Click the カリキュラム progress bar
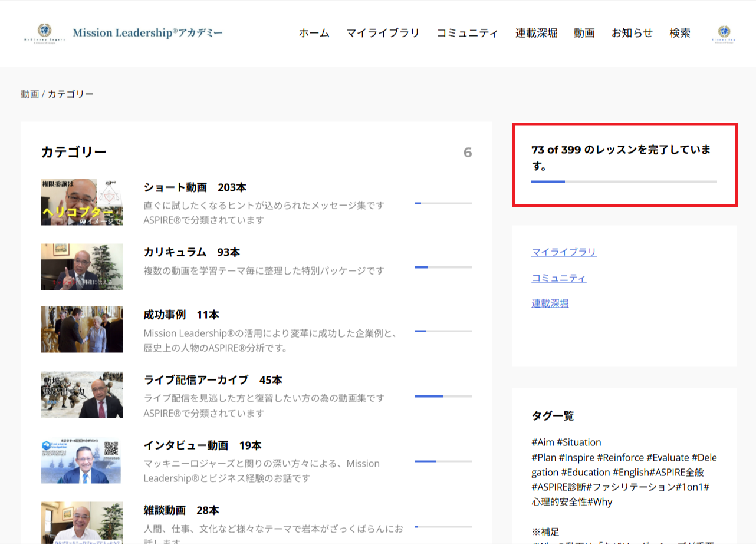This screenshot has width=756, height=545. tap(443, 267)
